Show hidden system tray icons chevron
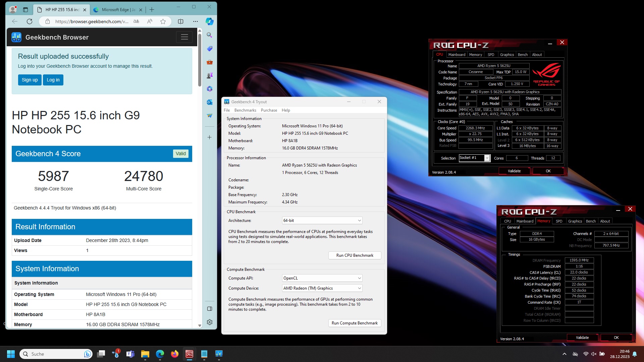644x362 pixels. [564, 354]
